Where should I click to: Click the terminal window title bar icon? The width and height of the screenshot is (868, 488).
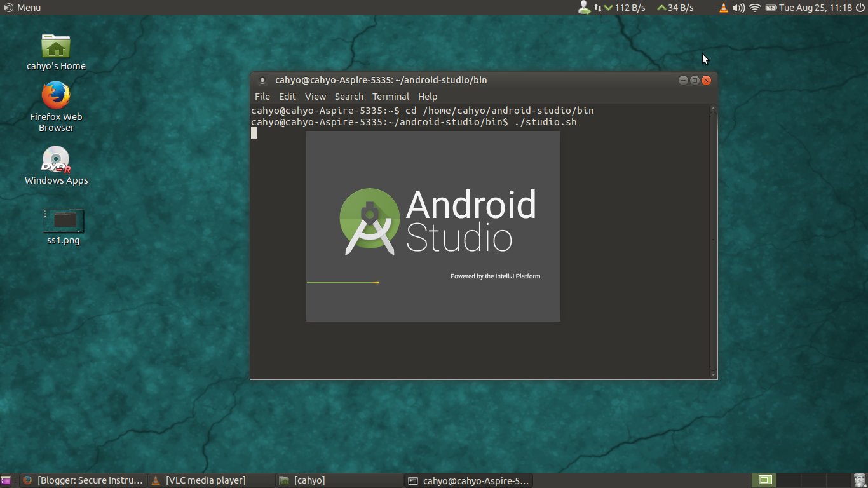(262, 80)
